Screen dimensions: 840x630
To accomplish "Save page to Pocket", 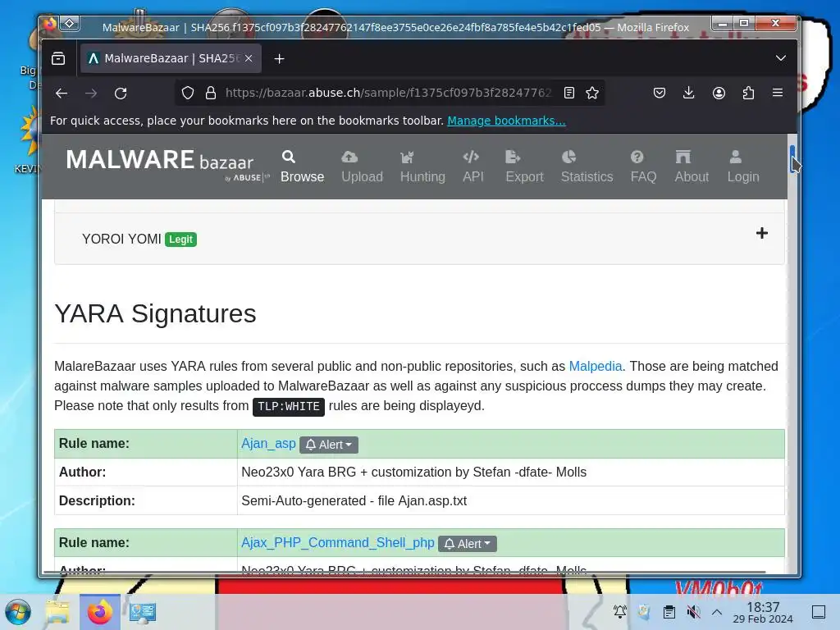I will click(x=660, y=94).
